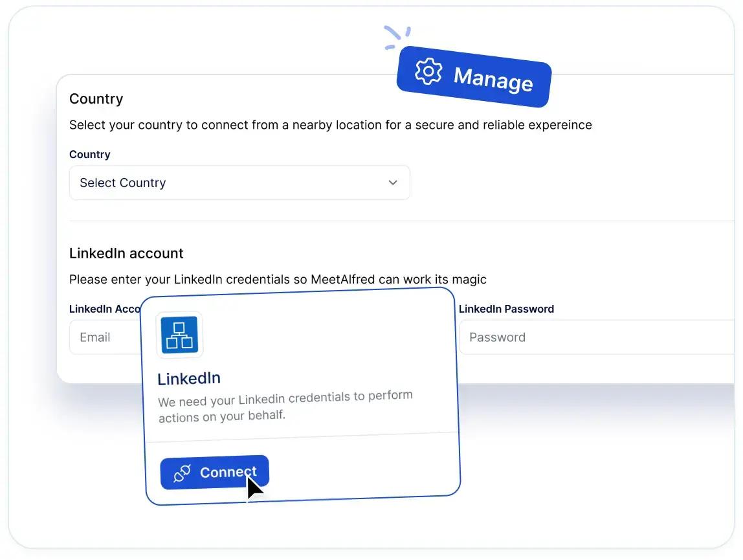Click the plug icon in Connect button

point(182,473)
